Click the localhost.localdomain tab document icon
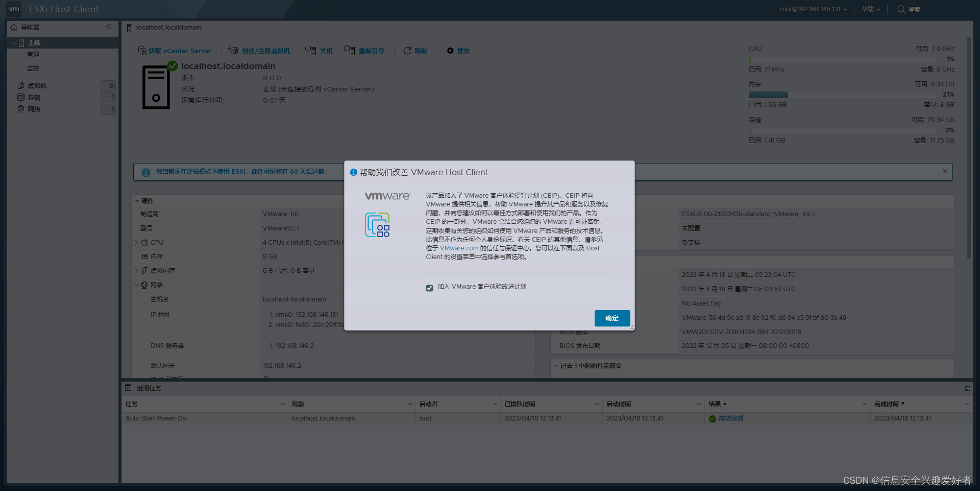 130,28
